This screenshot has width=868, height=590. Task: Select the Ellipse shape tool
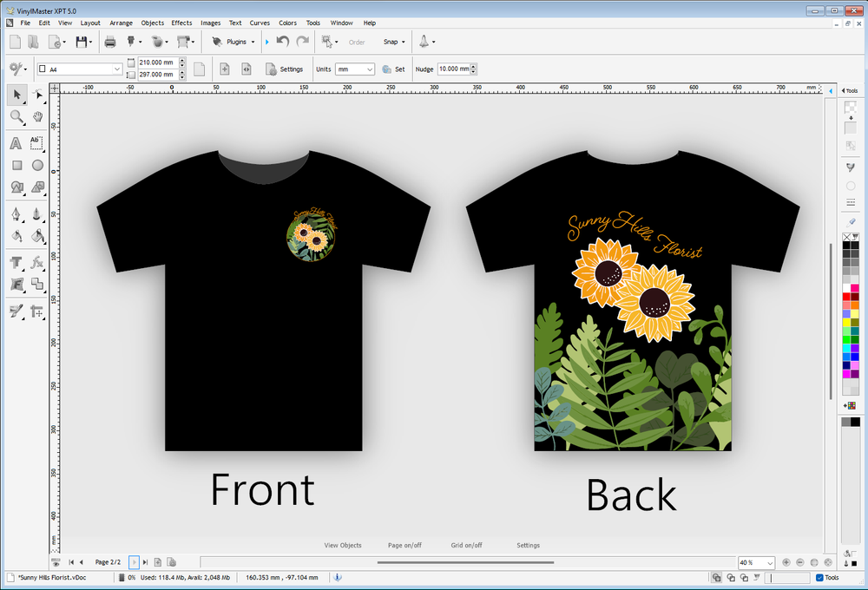[x=38, y=165]
